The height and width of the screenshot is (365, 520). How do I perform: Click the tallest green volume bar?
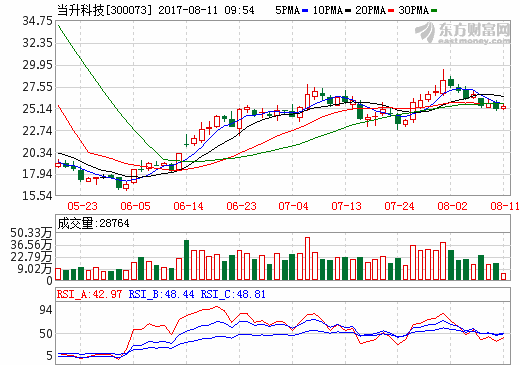coord(187,260)
